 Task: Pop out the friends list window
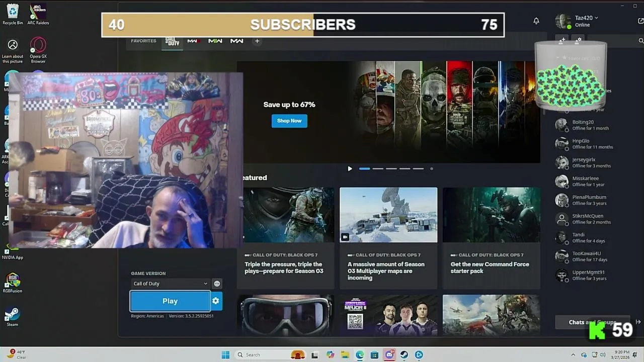point(640,21)
